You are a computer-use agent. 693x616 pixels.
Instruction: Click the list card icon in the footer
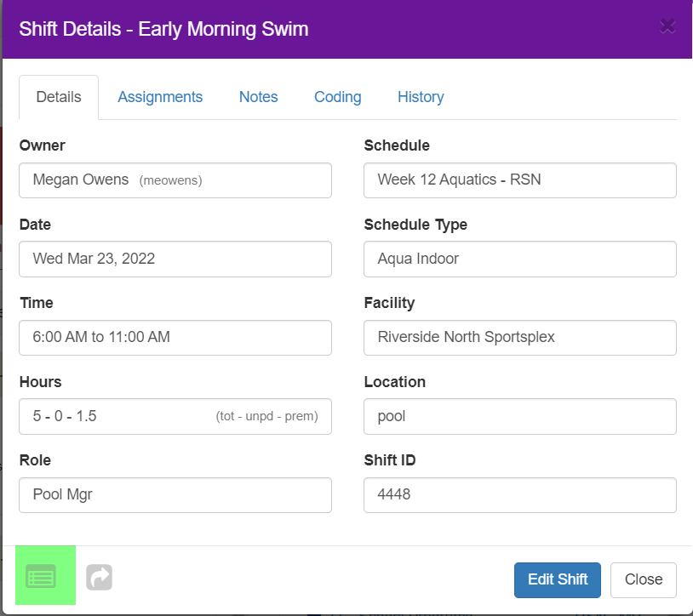click(41, 576)
